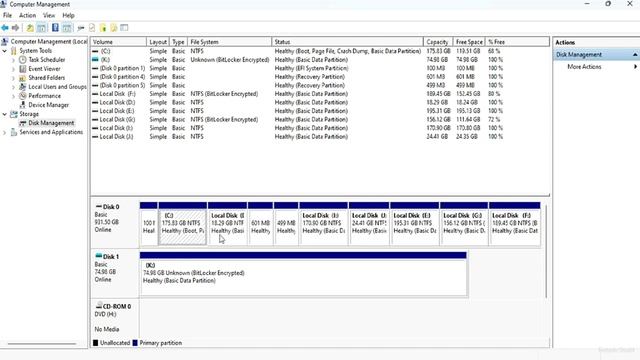Sort by the Volume column header
This screenshot has height=360, width=640.
tap(118, 42)
